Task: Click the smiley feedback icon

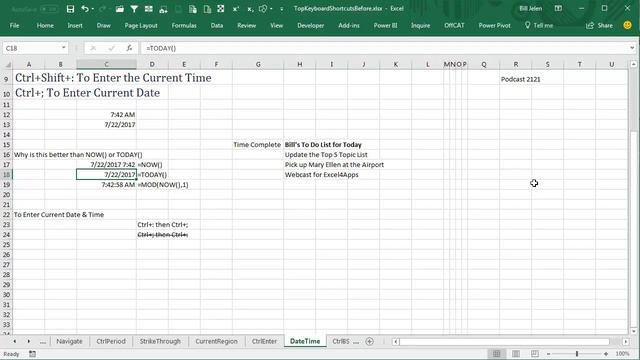Action: tap(627, 25)
